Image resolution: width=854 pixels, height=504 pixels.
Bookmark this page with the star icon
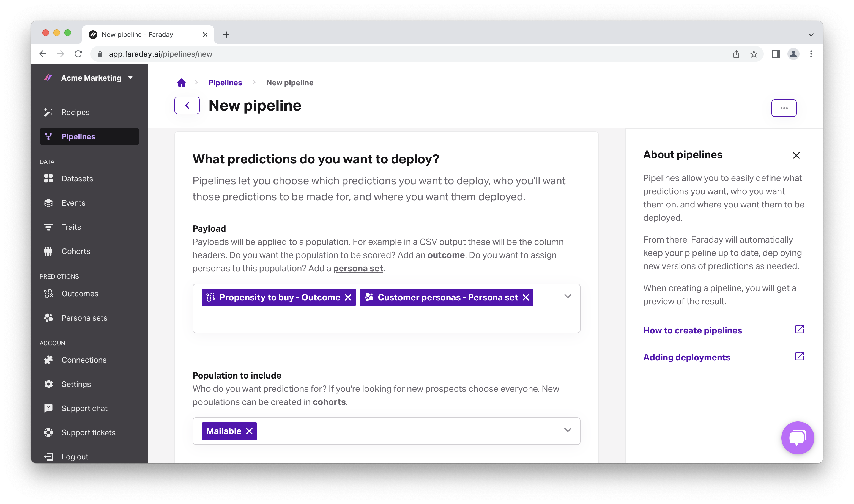pyautogui.click(x=754, y=54)
